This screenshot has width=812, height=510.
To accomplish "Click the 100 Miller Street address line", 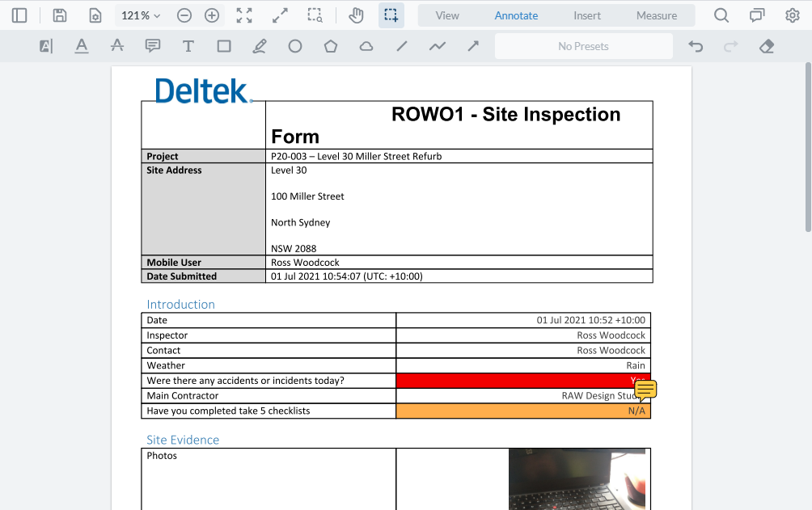I will tap(307, 196).
